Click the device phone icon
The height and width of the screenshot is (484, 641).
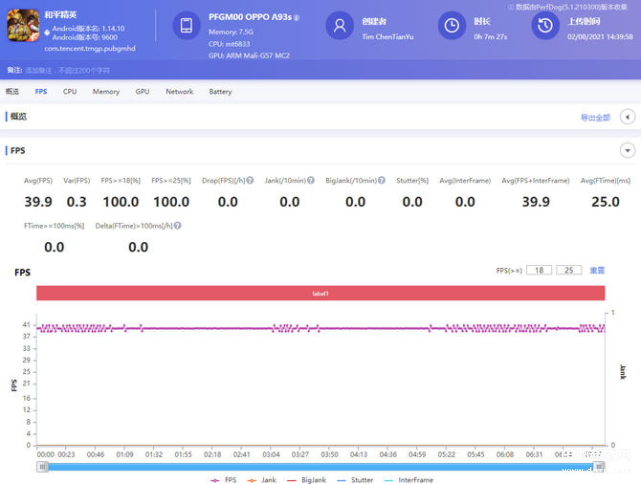click(x=186, y=25)
